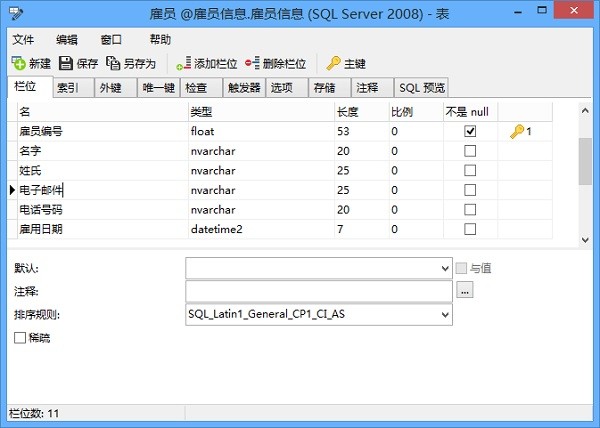This screenshot has width=600, height=428.
Task: Click the 电子邮件 field name cell
Action: (x=103, y=190)
